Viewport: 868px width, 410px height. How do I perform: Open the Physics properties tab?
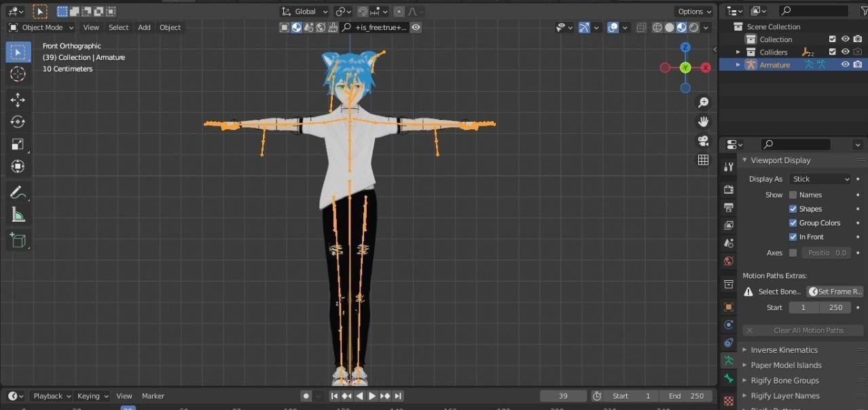tap(729, 324)
